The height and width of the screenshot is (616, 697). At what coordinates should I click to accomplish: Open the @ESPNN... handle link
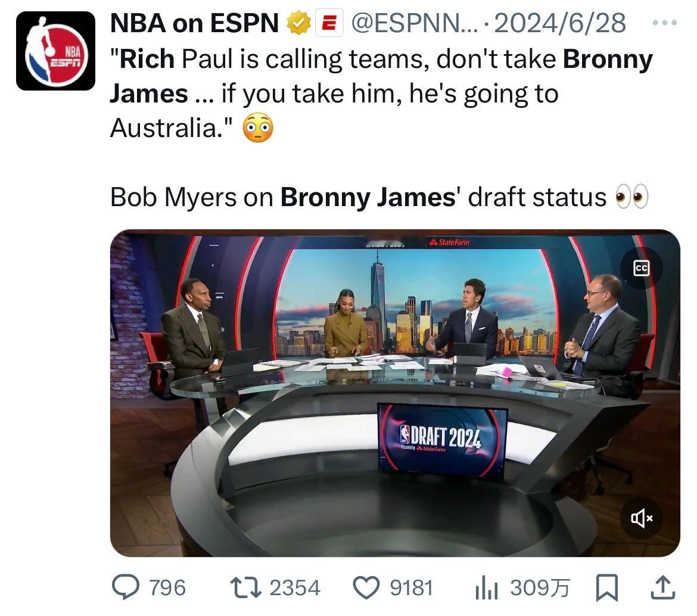coord(414,23)
